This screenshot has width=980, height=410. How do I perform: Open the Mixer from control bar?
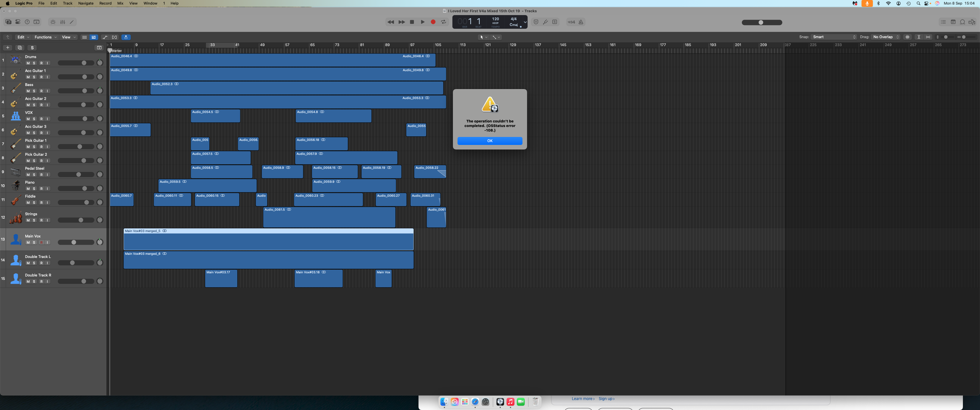click(x=63, y=22)
